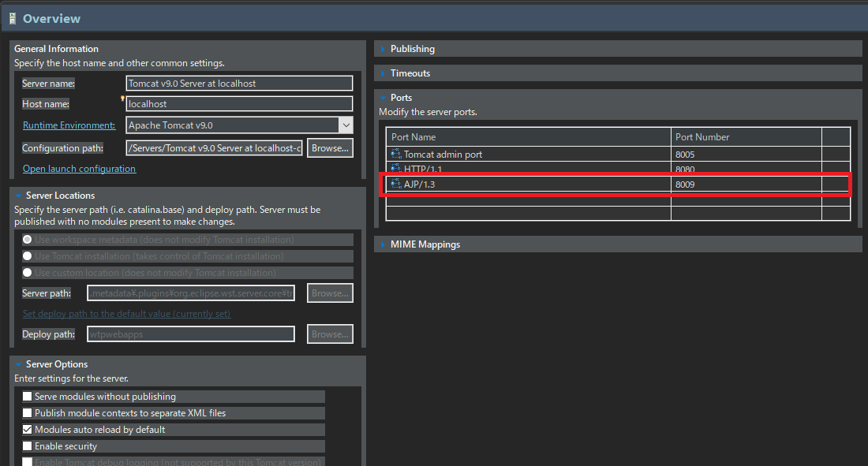Click port number 8009 cell
868x466 pixels.
pyautogui.click(x=746, y=185)
